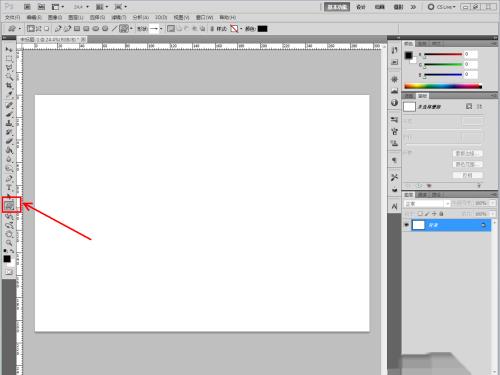The image size is (500, 375).
Task: Toggle lock position in Layers panel
Action: pos(434,214)
